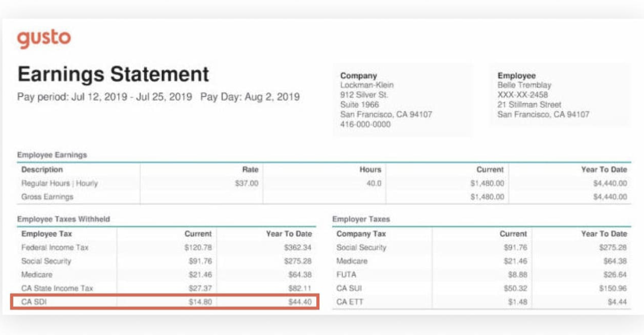The width and height of the screenshot is (644, 335).
Task: Click the company phone number 416-000-0000
Action: pyautogui.click(x=365, y=124)
